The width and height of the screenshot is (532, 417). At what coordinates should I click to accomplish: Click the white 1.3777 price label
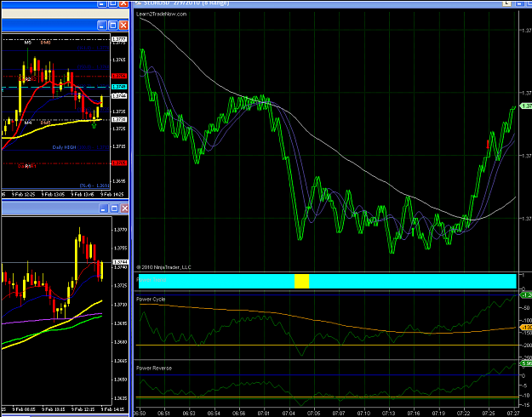[119, 39]
